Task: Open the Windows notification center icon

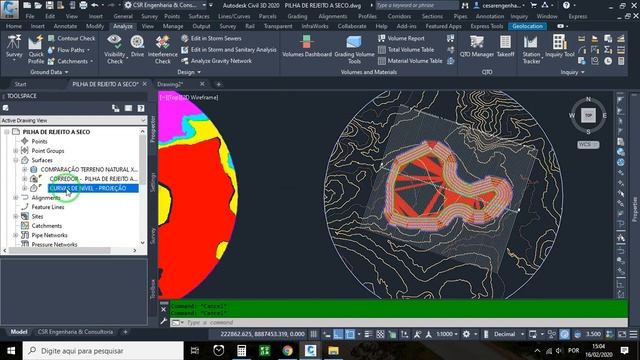Action: point(624,351)
